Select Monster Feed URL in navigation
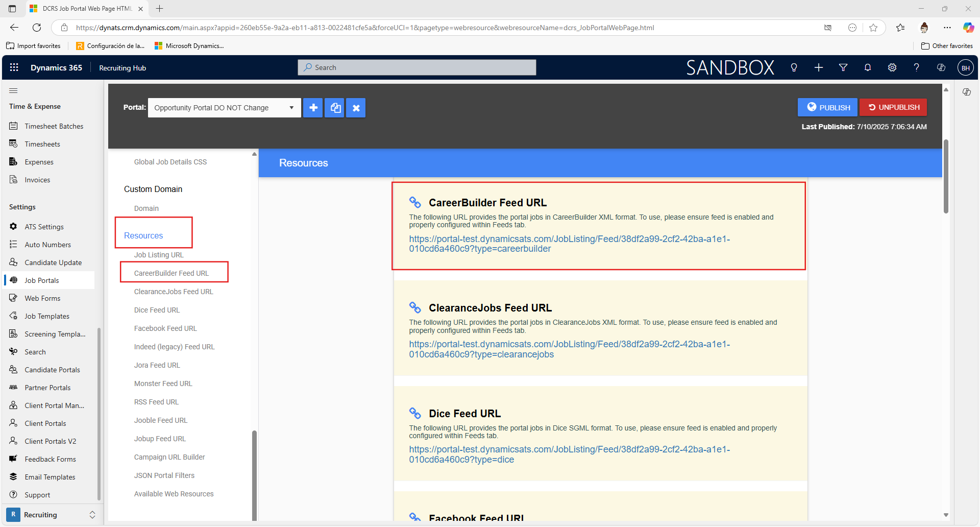The height and width of the screenshot is (527, 980). pos(163,384)
